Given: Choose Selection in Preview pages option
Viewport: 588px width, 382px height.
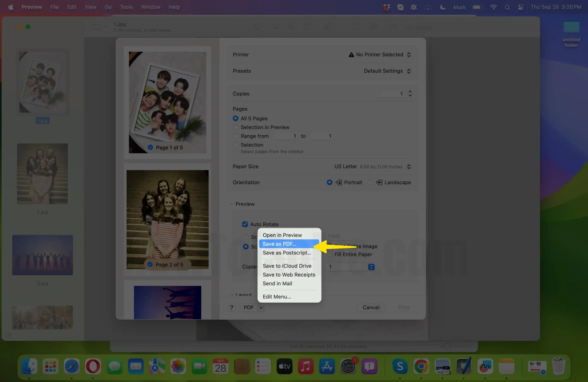Looking at the screenshot, I should (x=235, y=127).
